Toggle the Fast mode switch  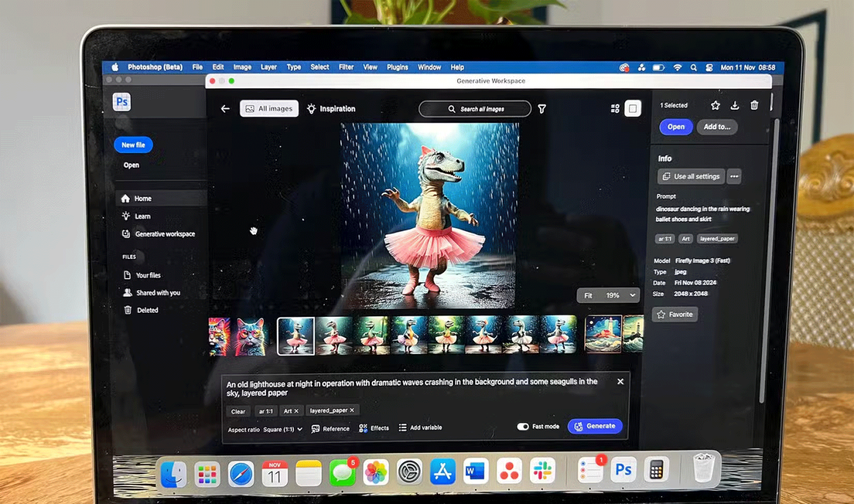point(523,427)
